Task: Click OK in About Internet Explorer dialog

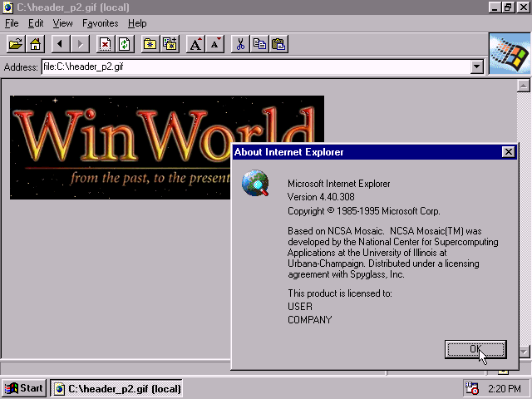Action: tap(475, 349)
